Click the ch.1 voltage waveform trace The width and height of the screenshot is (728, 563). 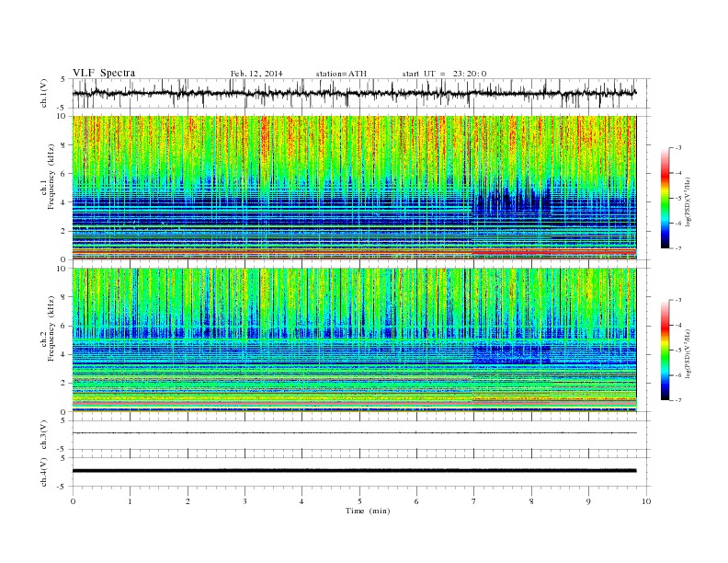354,93
